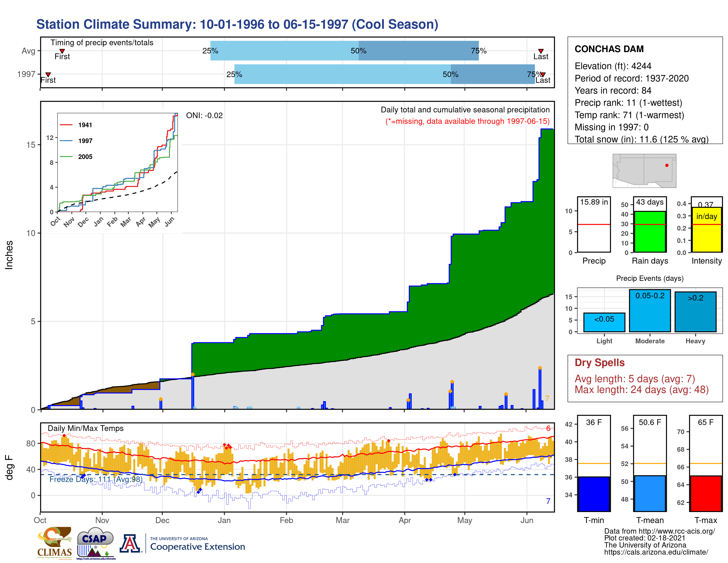Click the Max length: 24 days text
The width and height of the screenshot is (728, 563).
tap(641, 389)
